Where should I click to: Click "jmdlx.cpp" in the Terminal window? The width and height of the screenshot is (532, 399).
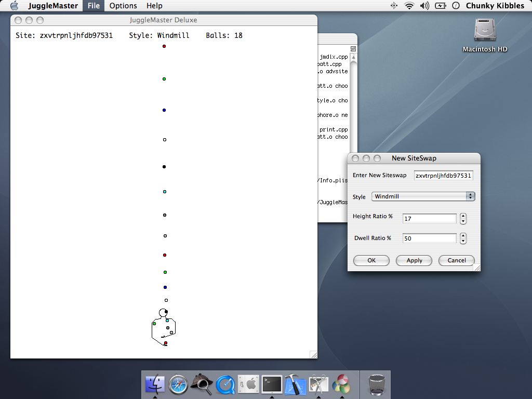click(x=334, y=57)
